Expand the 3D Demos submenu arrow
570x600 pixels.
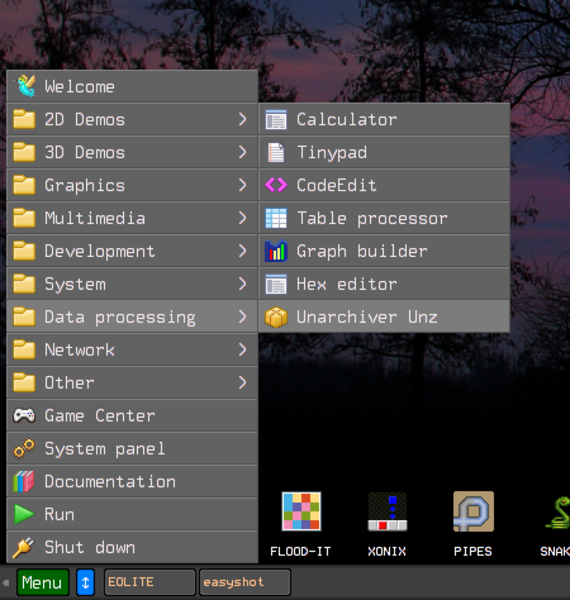242,152
